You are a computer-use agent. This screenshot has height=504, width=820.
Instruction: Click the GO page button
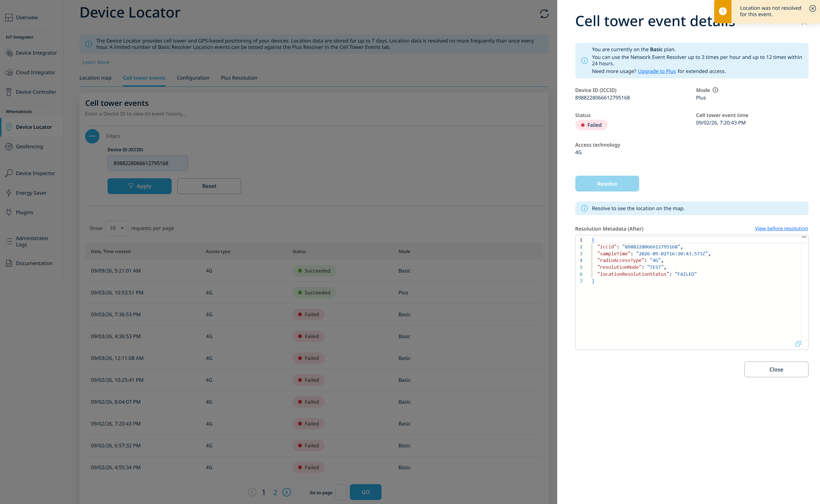tap(365, 492)
